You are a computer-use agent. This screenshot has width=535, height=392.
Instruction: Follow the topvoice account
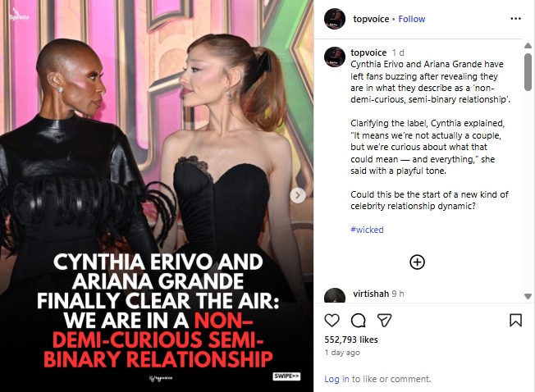point(412,19)
